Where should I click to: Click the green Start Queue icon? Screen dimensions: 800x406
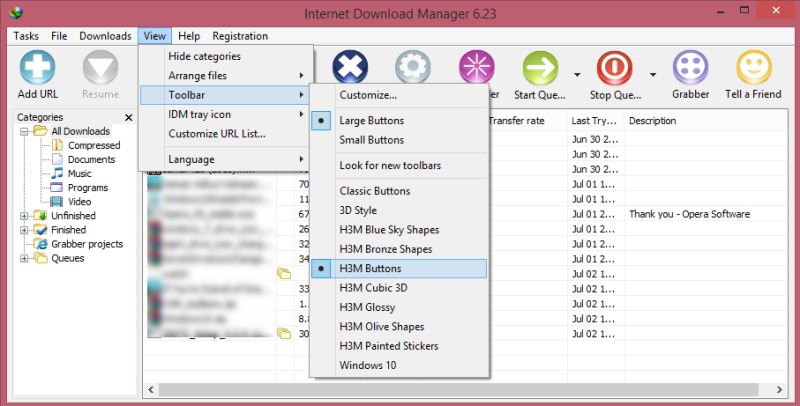point(540,68)
